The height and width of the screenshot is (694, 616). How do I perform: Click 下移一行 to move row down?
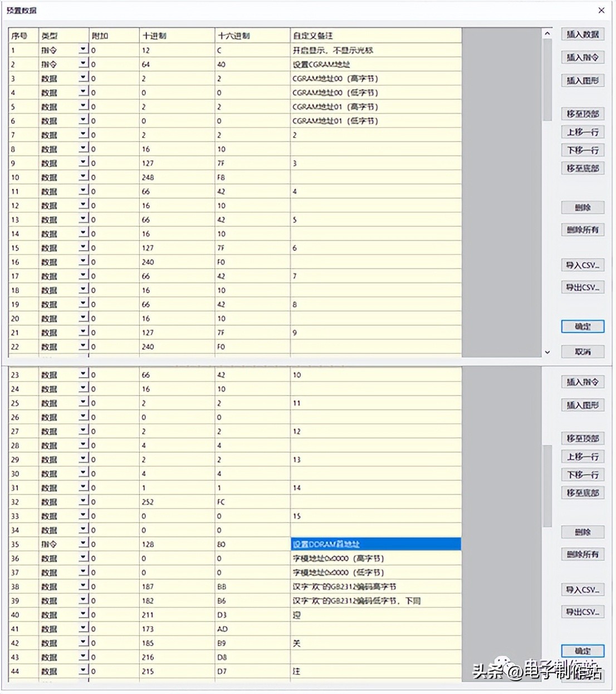tap(583, 150)
